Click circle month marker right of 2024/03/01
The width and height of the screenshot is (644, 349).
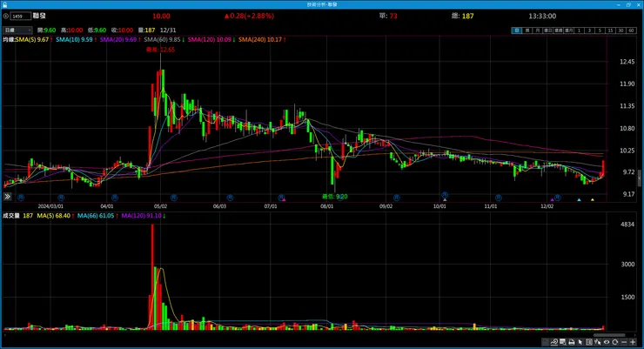click(x=61, y=198)
